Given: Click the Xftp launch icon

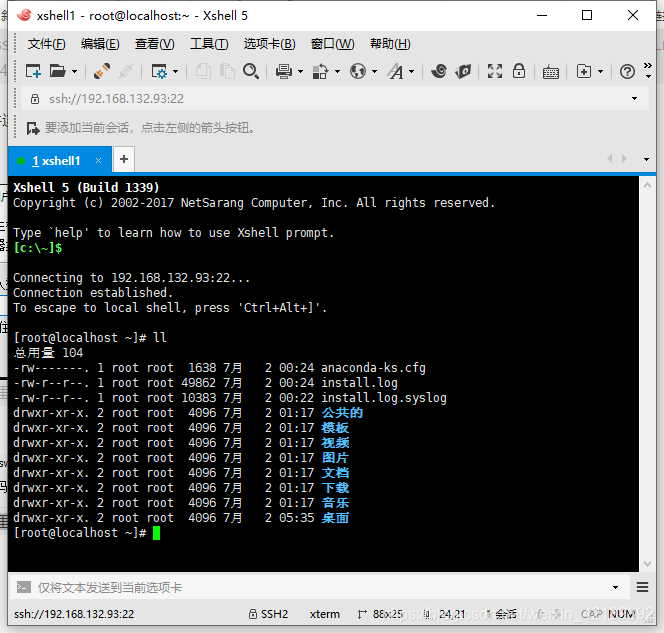Looking at the screenshot, I should 463,71.
